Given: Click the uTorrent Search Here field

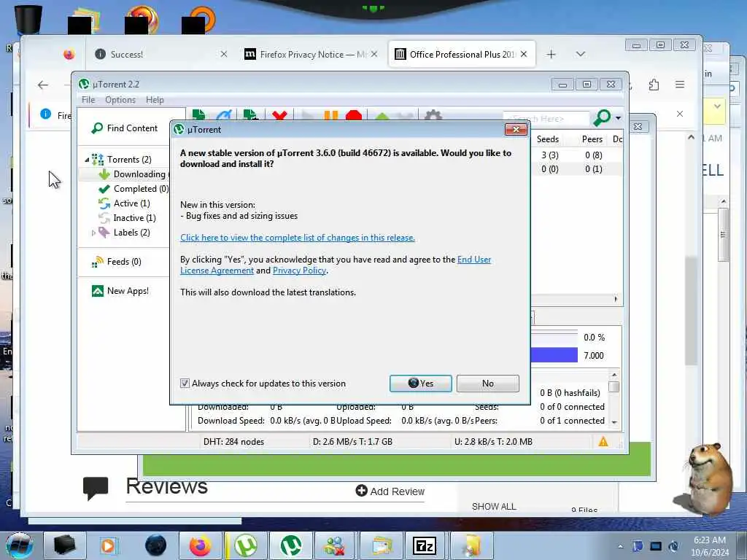Looking at the screenshot, I should pos(546,118).
